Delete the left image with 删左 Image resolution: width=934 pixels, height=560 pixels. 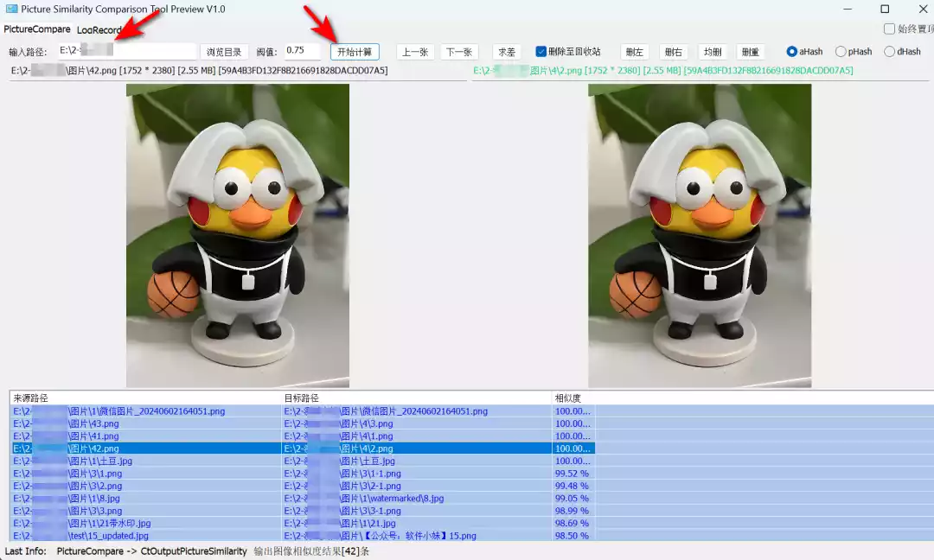(x=635, y=52)
